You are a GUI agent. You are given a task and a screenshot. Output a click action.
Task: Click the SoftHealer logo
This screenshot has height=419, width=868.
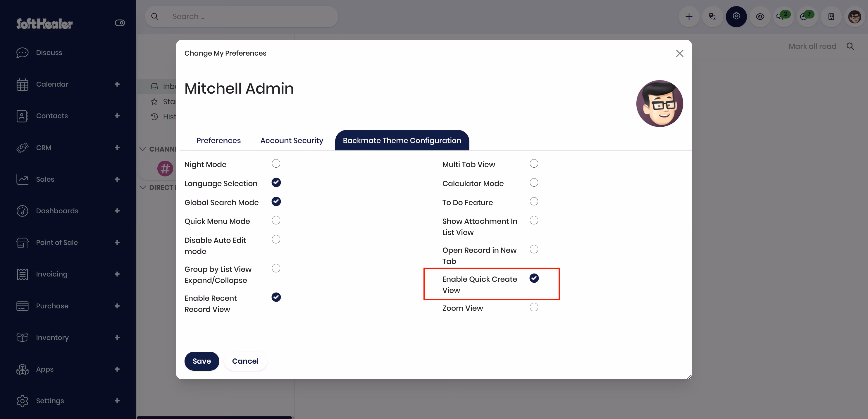(44, 23)
